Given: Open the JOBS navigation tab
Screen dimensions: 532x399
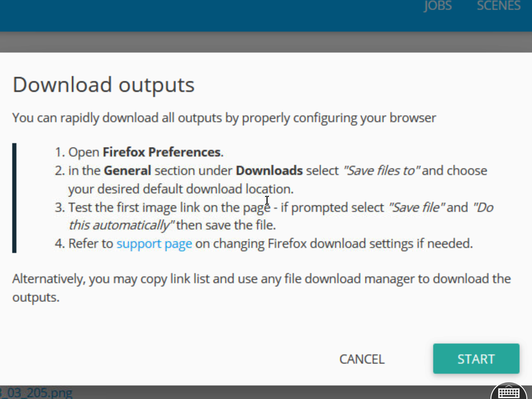Looking at the screenshot, I should (x=438, y=6).
